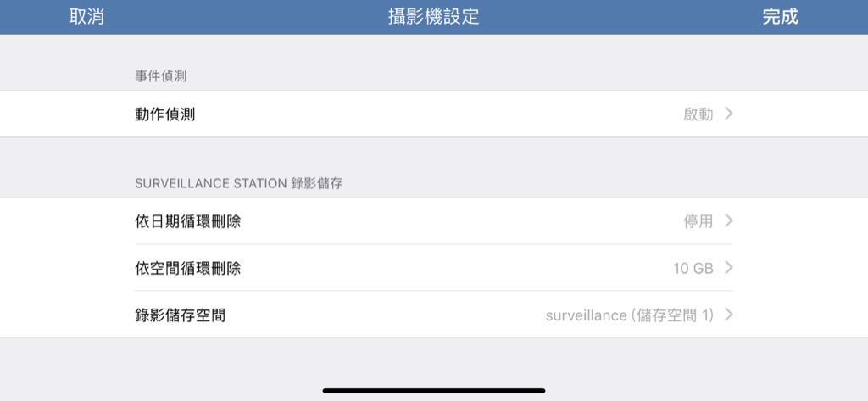This screenshot has height=401, width=868.
Task: Tap the 事件偵測 section header
Action: (160, 76)
